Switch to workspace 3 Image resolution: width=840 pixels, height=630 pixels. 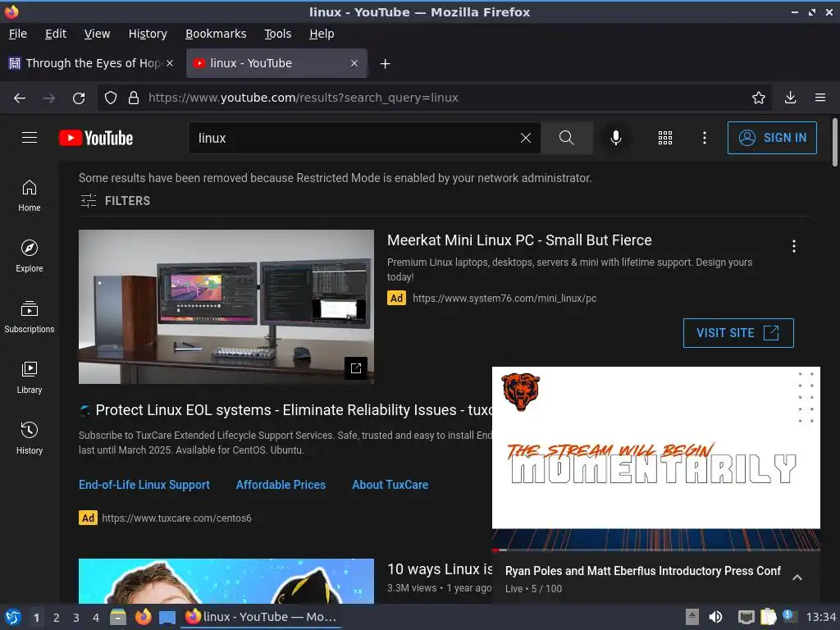tap(75, 618)
